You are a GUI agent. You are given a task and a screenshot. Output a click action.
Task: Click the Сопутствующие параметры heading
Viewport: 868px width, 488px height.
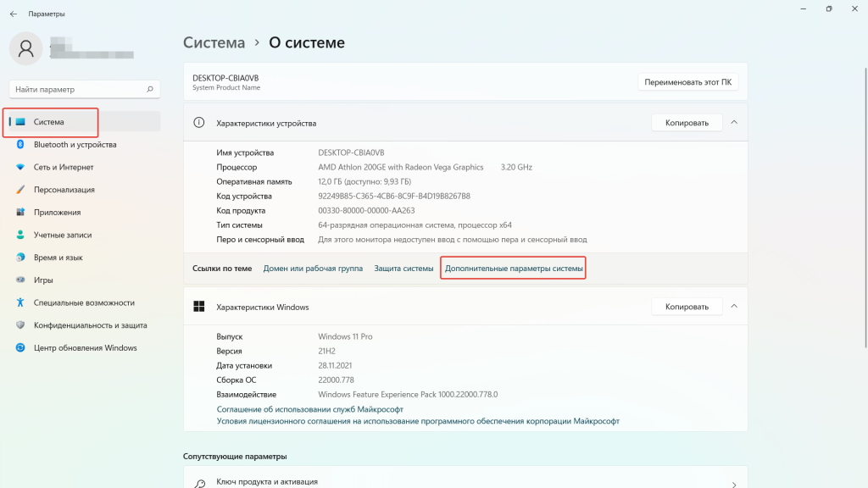point(235,457)
